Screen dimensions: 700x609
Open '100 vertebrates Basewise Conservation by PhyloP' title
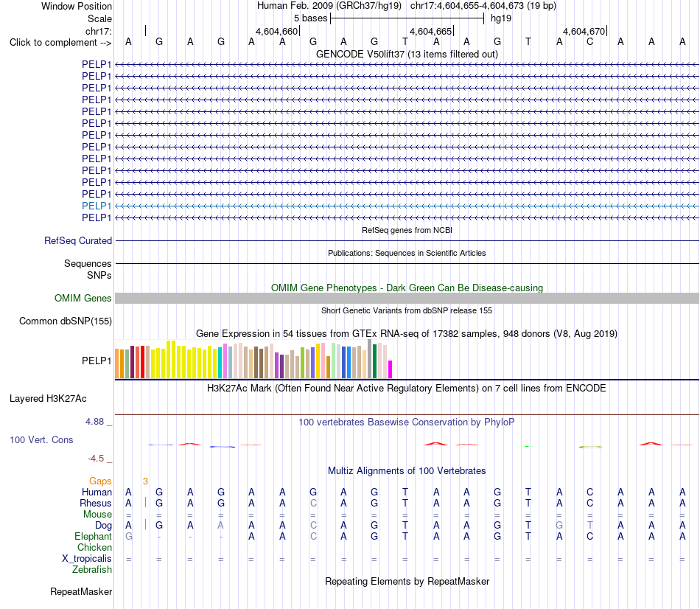click(407, 422)
